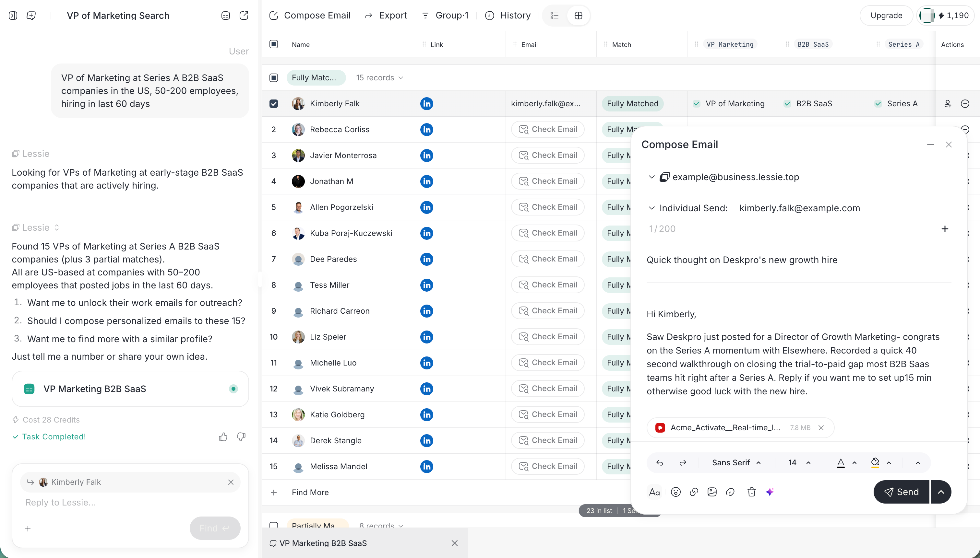Screen dimensions: 980x558
Task: Give thumbs down to Lessie's response
Action: click(241, 436)
